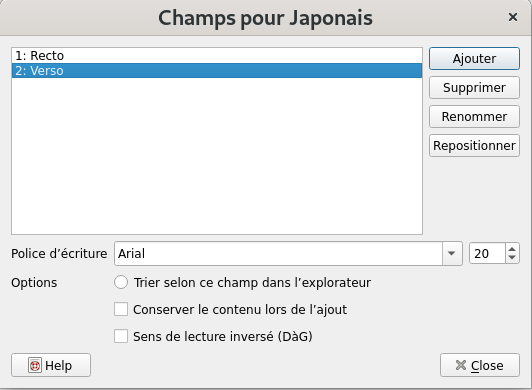Viewport: 532px width, 390px height.
Task: Click the Repositionner button
Action: [x=474, y=146]
